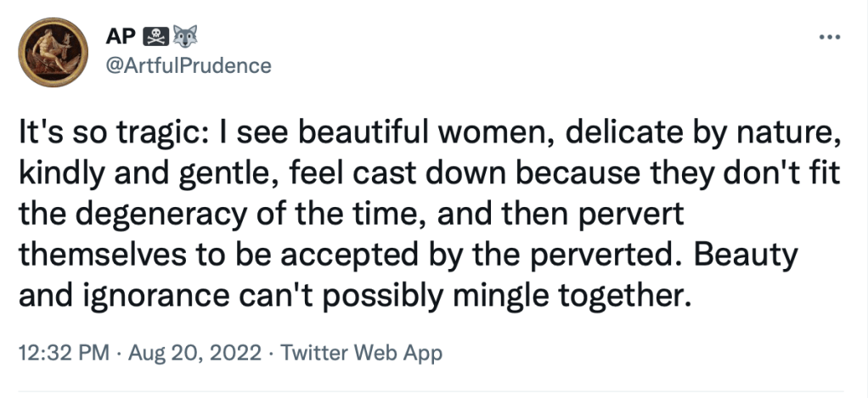The image size is (868, 398).
Task: Open the tweet's three-dot More menu
Action: (828, 38)
